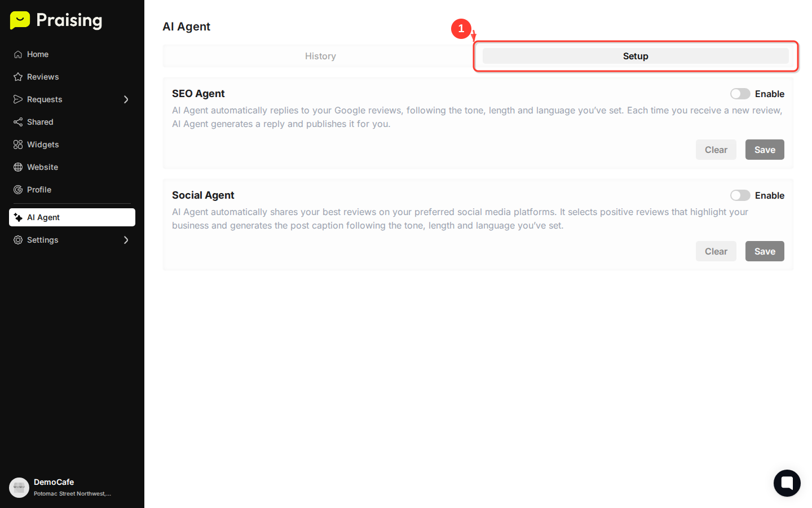Switch to the History tab
Image resolution: width=812 pixels, height=508 pixels.
[320, 56]
